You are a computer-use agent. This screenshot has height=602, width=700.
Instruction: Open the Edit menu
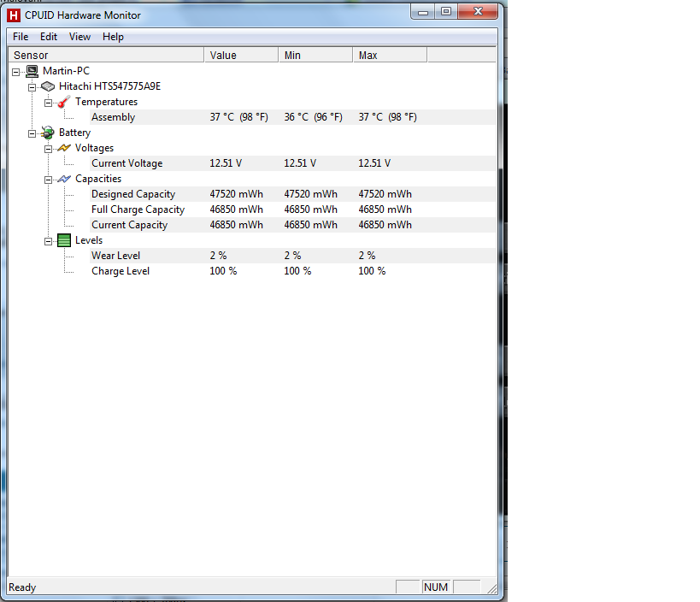(49, 37)
